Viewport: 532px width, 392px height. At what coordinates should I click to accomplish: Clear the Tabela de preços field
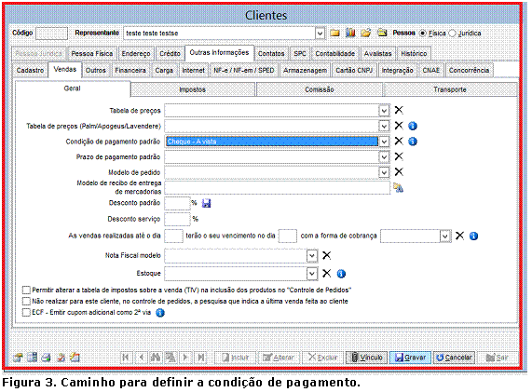[x=399, y=110]
